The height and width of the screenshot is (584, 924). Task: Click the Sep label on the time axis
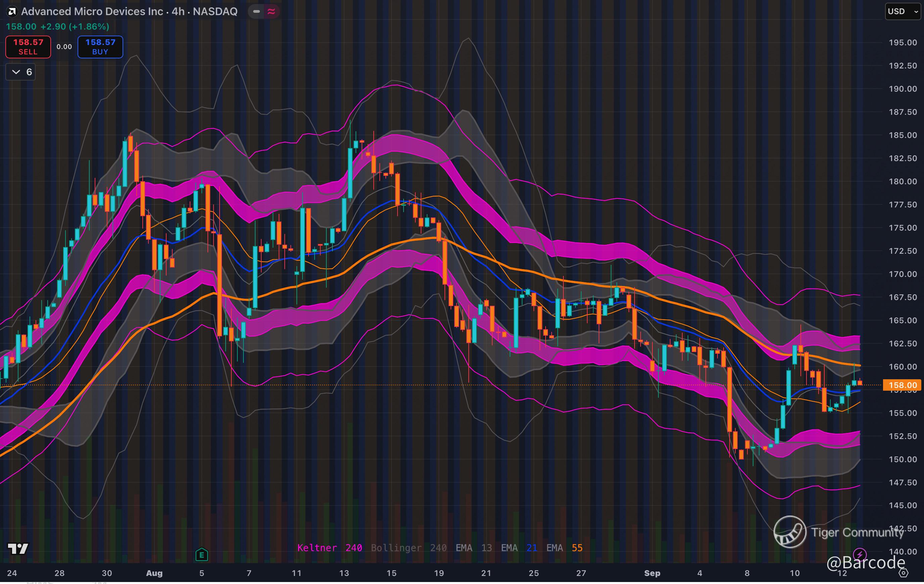tap(652, 573)
